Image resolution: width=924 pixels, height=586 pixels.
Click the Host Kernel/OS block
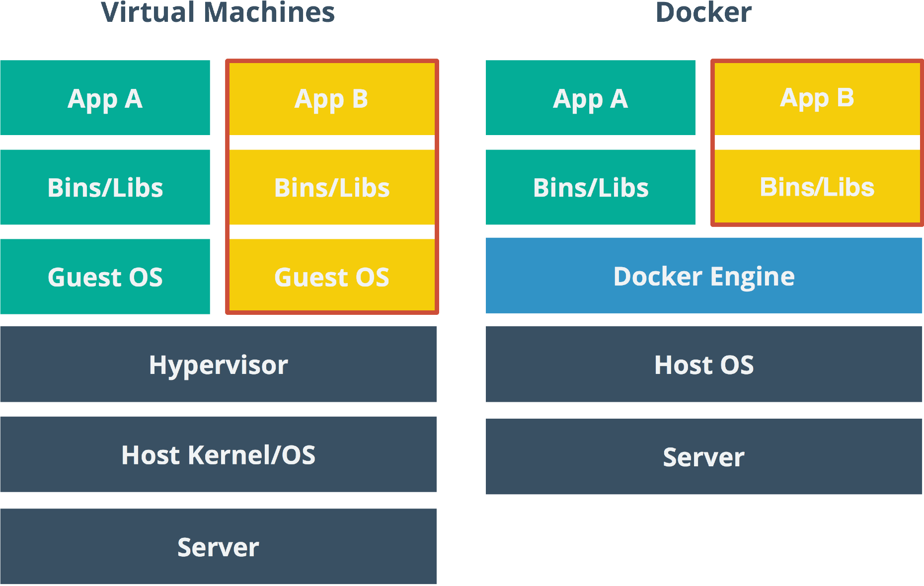[219, 454]
